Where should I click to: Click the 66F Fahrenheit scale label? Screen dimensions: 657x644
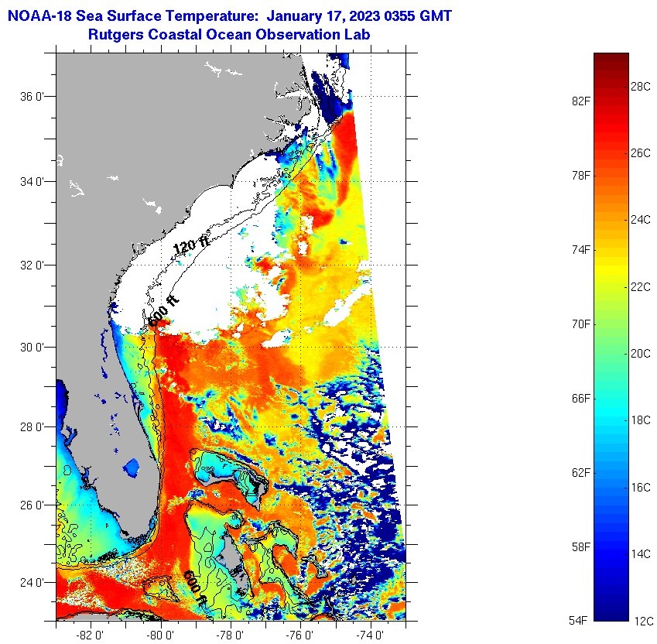tap(580, 398)
